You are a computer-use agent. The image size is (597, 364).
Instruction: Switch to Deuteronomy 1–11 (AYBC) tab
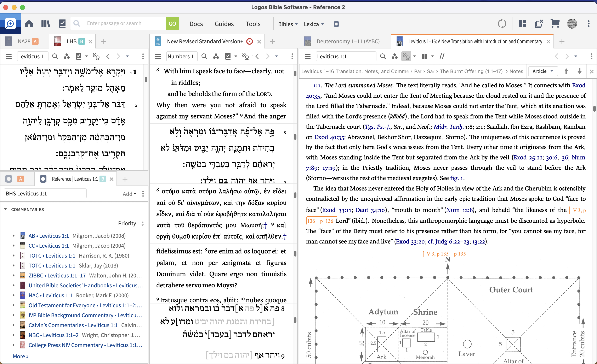[345, 42]
